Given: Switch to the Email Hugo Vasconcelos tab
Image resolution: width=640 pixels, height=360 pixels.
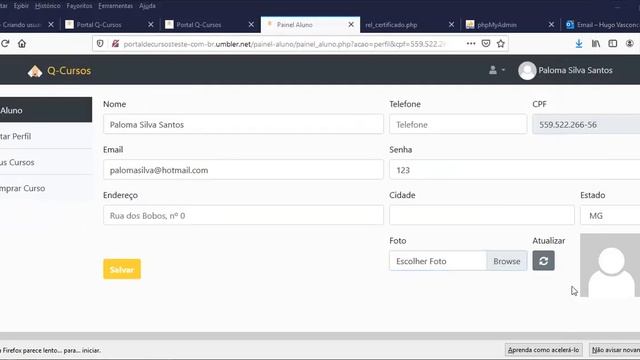Looking at the screenshot, I should (x=601, y=24).
